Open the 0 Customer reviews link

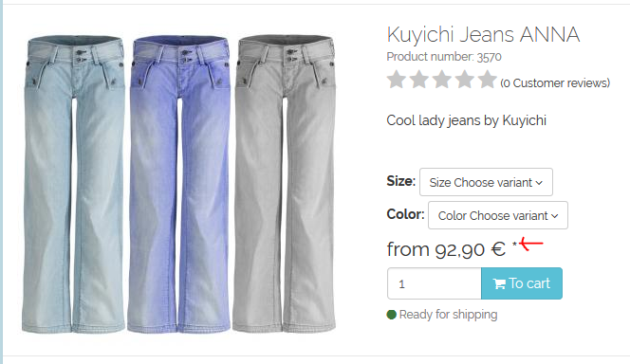click(555, 83)
